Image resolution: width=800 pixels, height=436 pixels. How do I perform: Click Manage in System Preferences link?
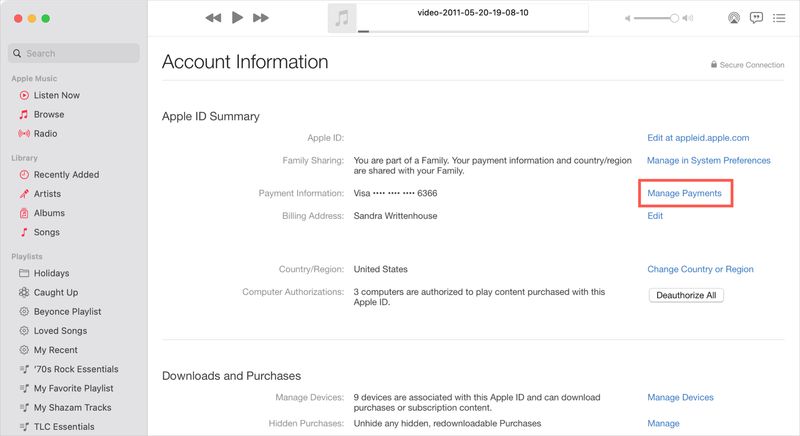pyautogui.click(x=709, y=161)
